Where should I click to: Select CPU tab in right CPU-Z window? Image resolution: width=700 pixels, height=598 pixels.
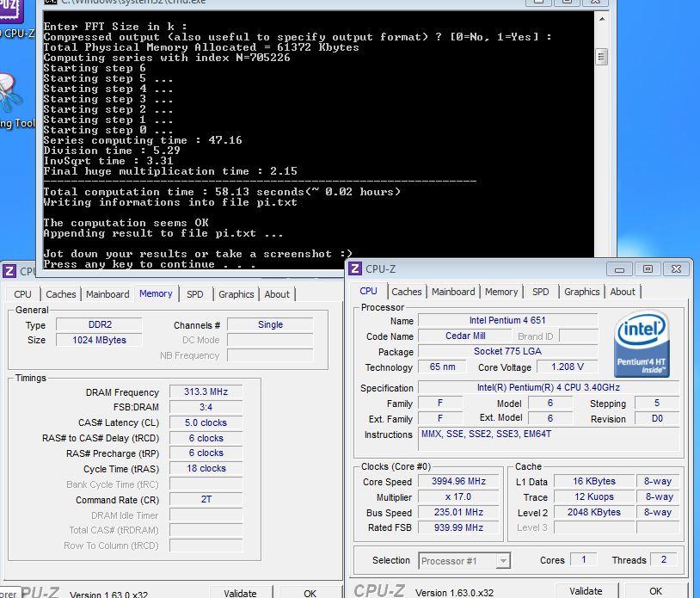[368, 291]
